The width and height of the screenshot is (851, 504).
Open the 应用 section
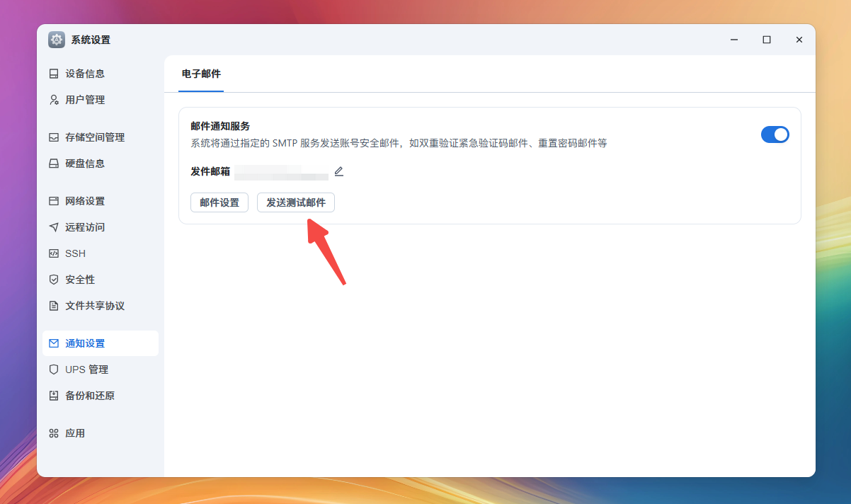pyautogui.click(x=74, y=432)
